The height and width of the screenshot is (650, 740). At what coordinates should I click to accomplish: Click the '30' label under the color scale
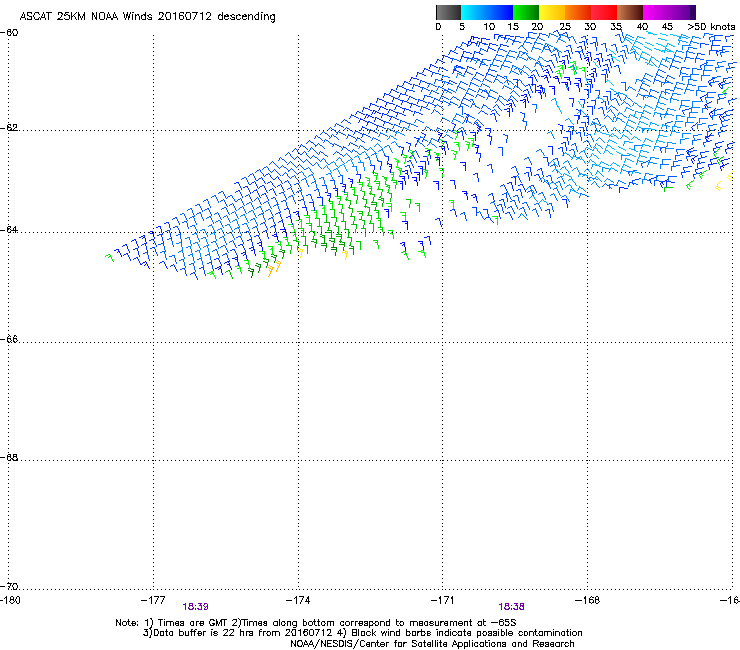(x=590, y=27)
